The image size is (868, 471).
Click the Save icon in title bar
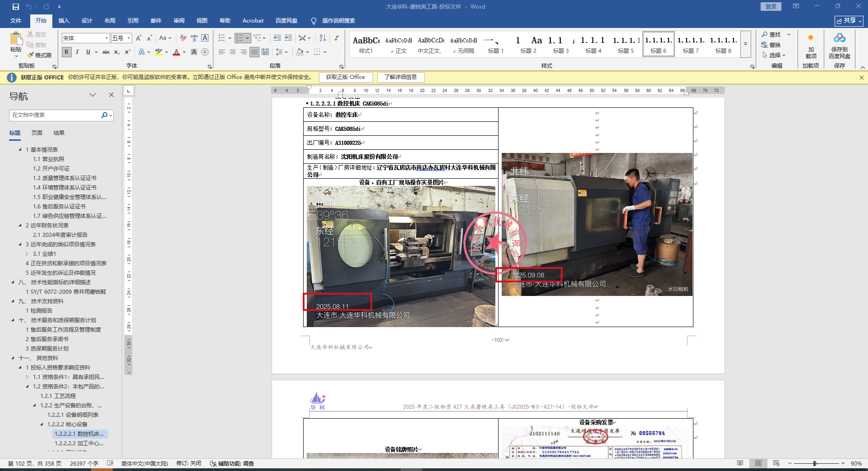click(x=16, y=7)
